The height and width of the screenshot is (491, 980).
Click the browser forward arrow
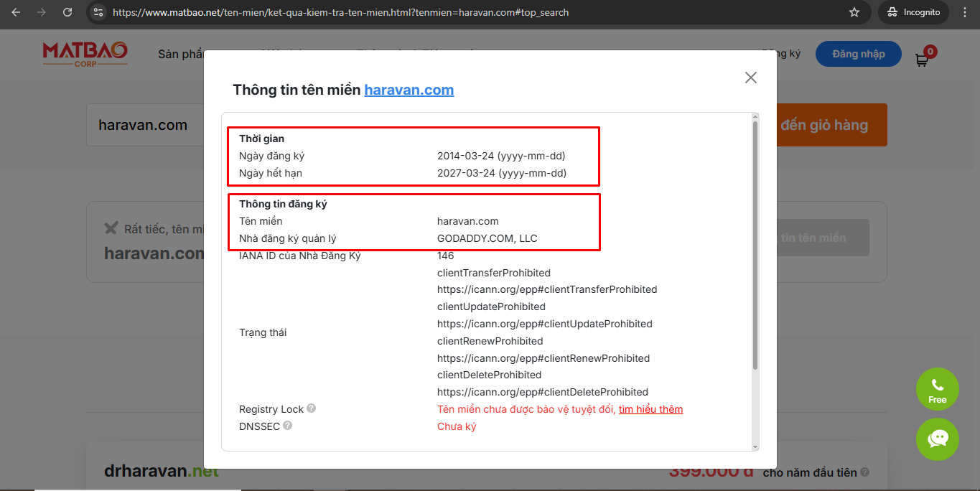coord(42,12)
